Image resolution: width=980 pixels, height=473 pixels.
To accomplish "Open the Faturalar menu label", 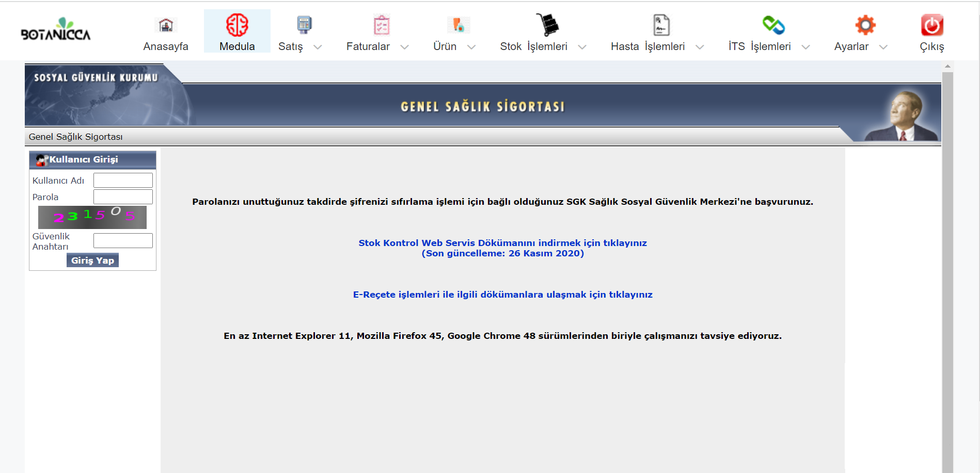I will pos(368,46).
